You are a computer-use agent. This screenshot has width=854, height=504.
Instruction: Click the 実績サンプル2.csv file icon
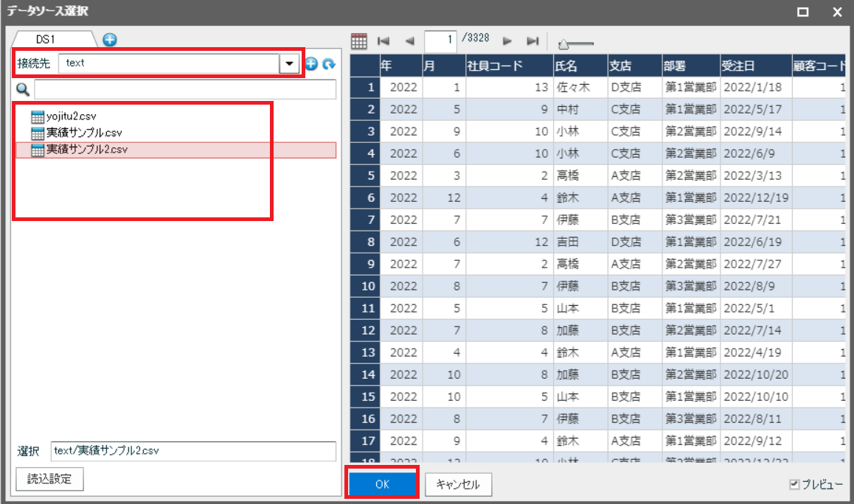click(x=38, y=150)
